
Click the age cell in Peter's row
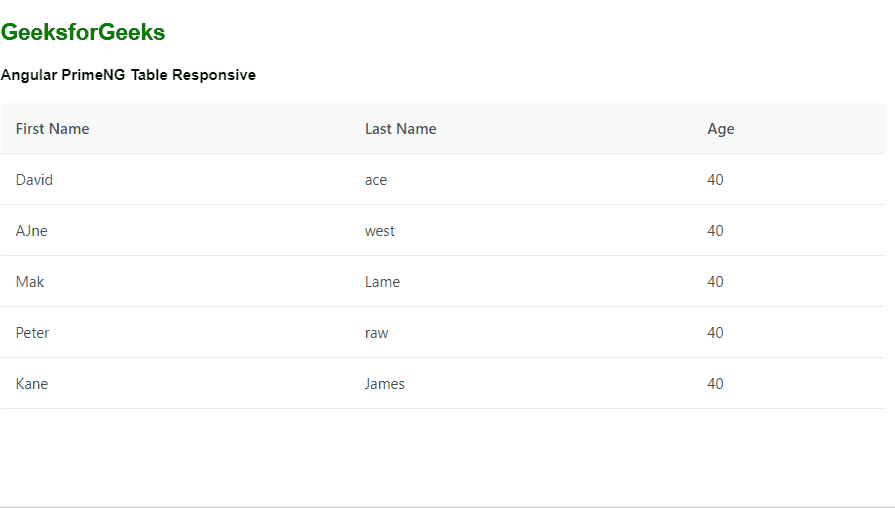(715, 333)
